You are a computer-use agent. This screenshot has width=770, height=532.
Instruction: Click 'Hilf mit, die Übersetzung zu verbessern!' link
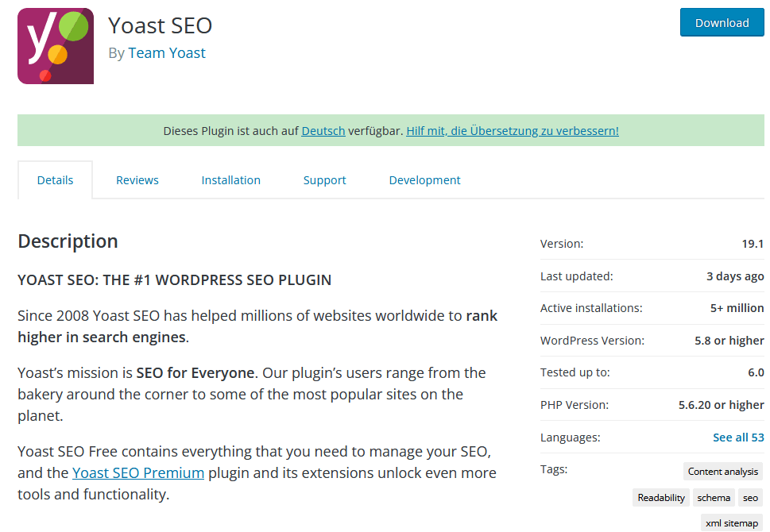[513, 131]
